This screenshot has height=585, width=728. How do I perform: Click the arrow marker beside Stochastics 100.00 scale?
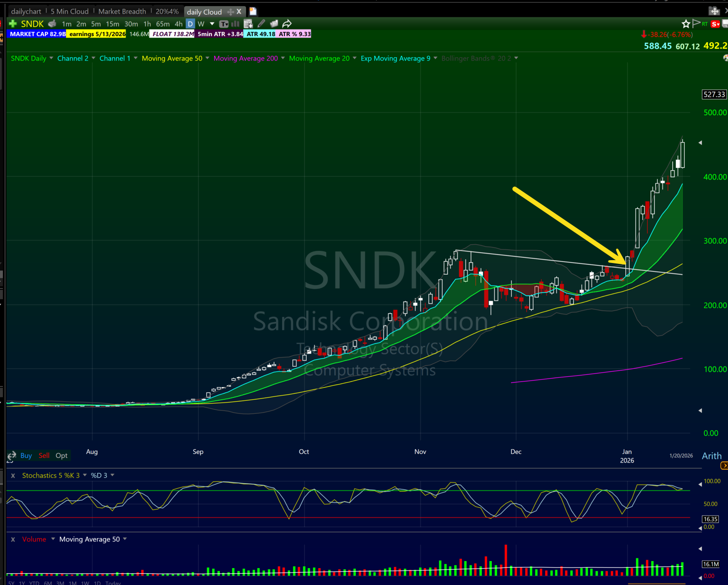[x=700, y=484]
